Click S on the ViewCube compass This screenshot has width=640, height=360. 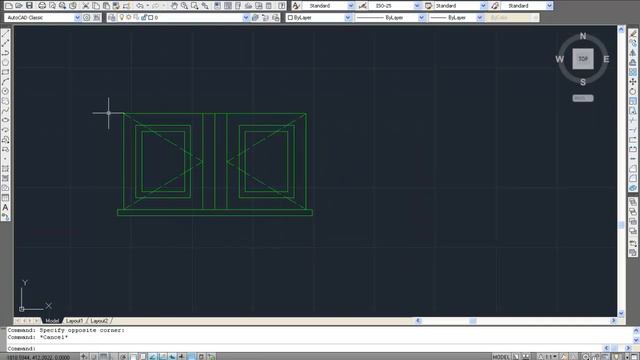point(583,82)
